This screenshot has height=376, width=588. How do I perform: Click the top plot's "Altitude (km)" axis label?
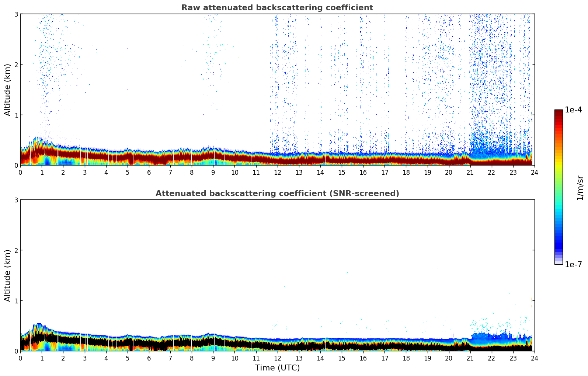click(x=8, y=90)
